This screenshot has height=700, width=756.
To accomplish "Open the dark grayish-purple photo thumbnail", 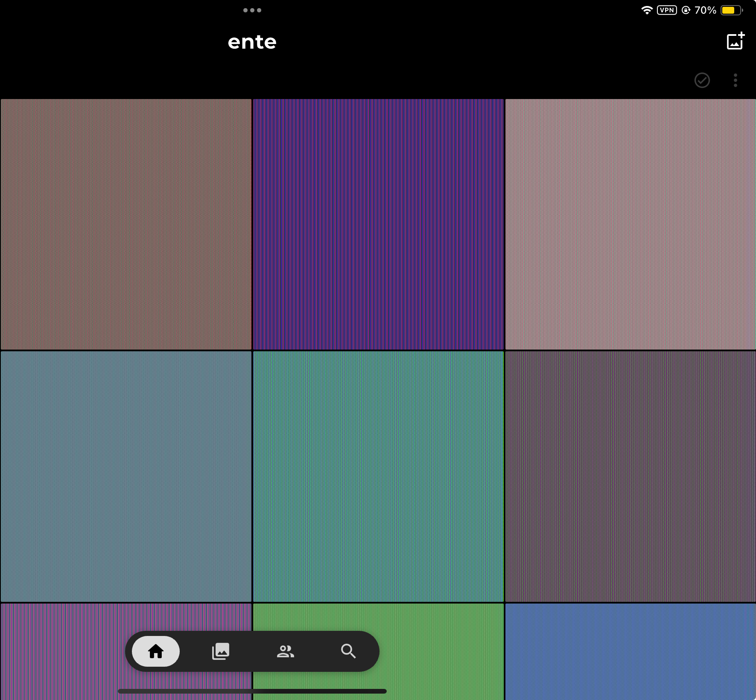I will [630, 477].
